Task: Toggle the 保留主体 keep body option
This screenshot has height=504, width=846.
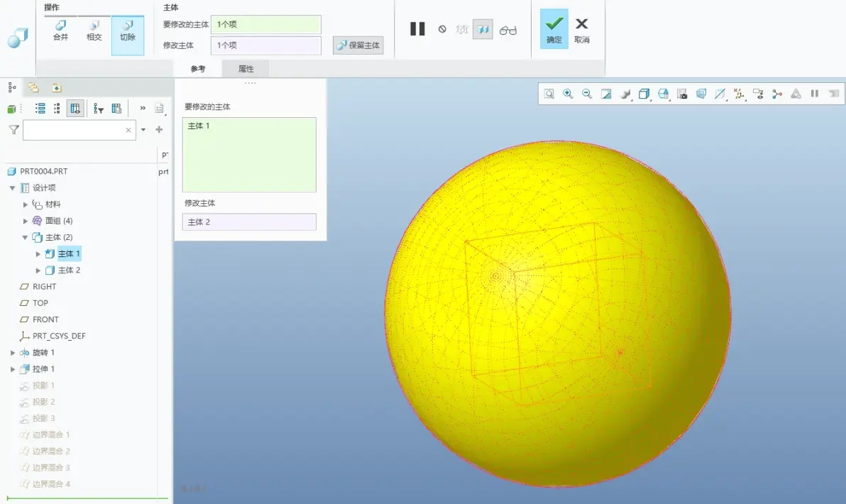Action: point(358,45)
